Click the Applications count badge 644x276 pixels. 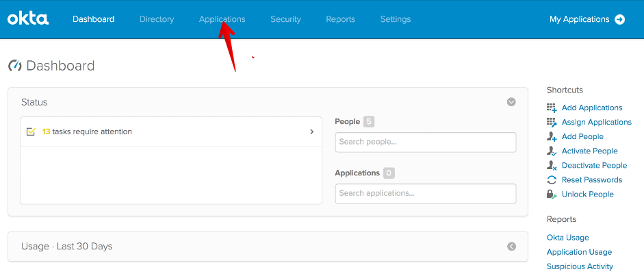tap(389, 173)
